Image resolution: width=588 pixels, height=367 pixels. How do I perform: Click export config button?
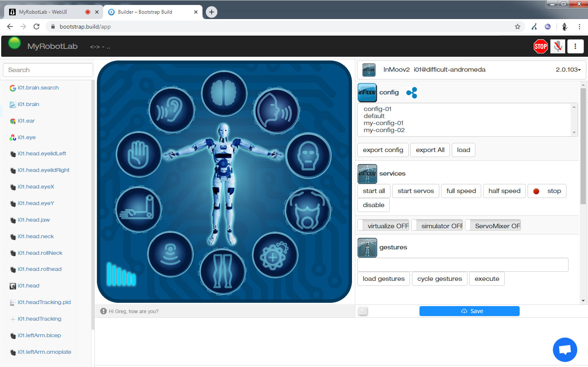pyautogui.click(x=383, y=150)
